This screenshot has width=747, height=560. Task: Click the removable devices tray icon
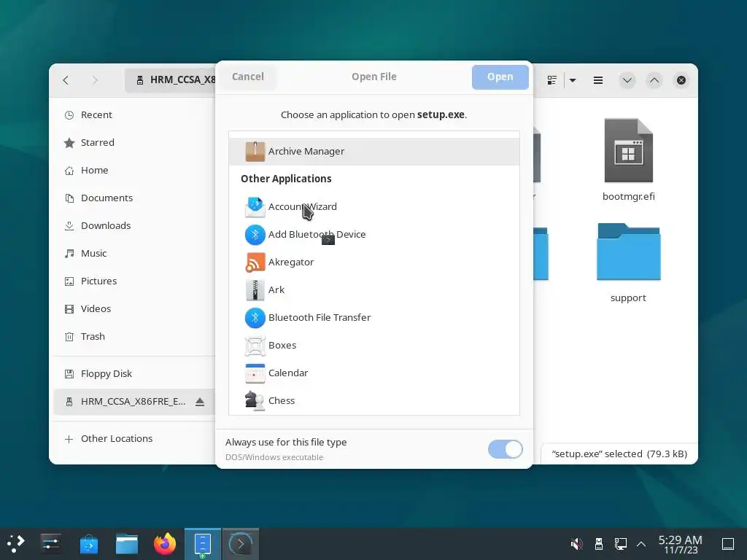coord(599,544)
